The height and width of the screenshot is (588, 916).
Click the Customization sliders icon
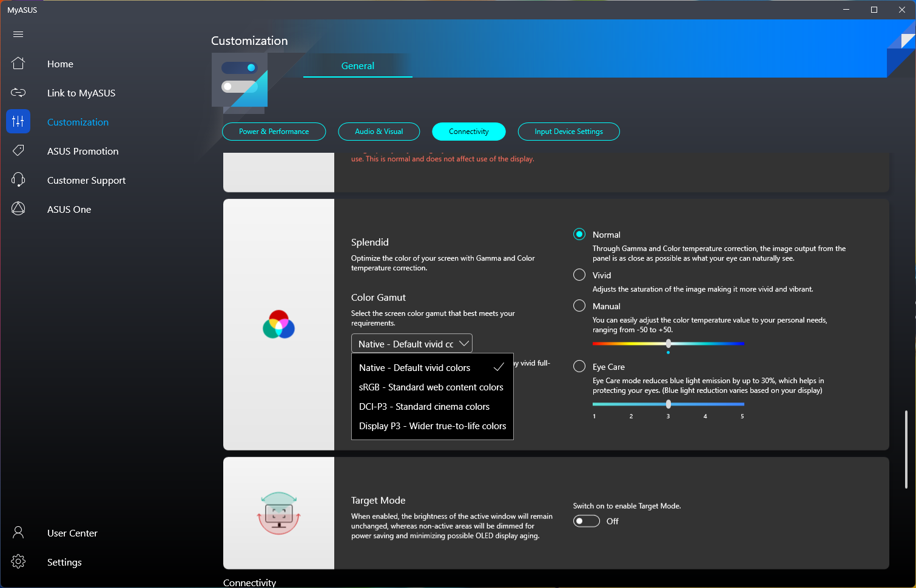18,121
